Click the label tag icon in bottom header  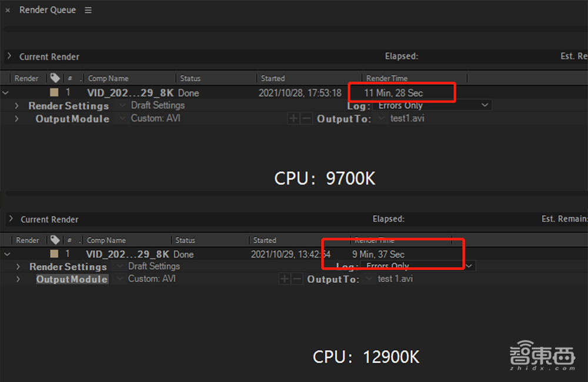click(x=55, y=240)
